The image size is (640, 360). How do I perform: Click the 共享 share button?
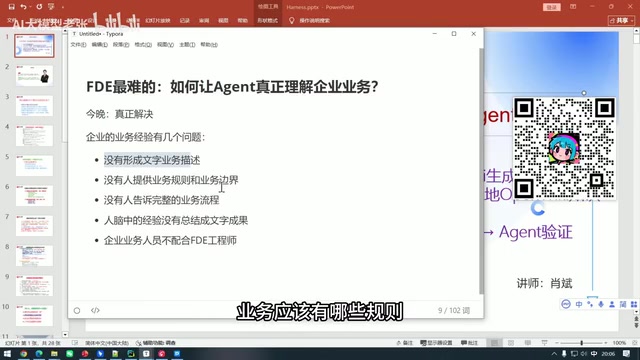[x=621, y=20]
